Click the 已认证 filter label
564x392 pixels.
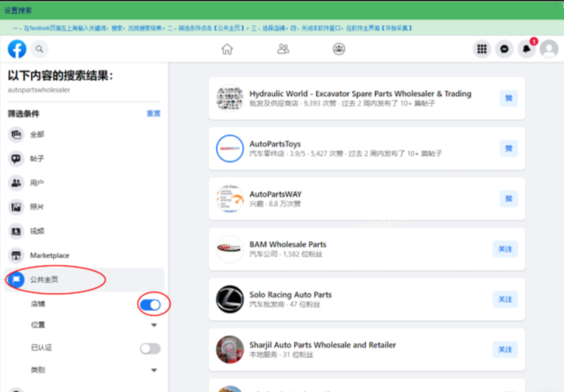(42, 347)
